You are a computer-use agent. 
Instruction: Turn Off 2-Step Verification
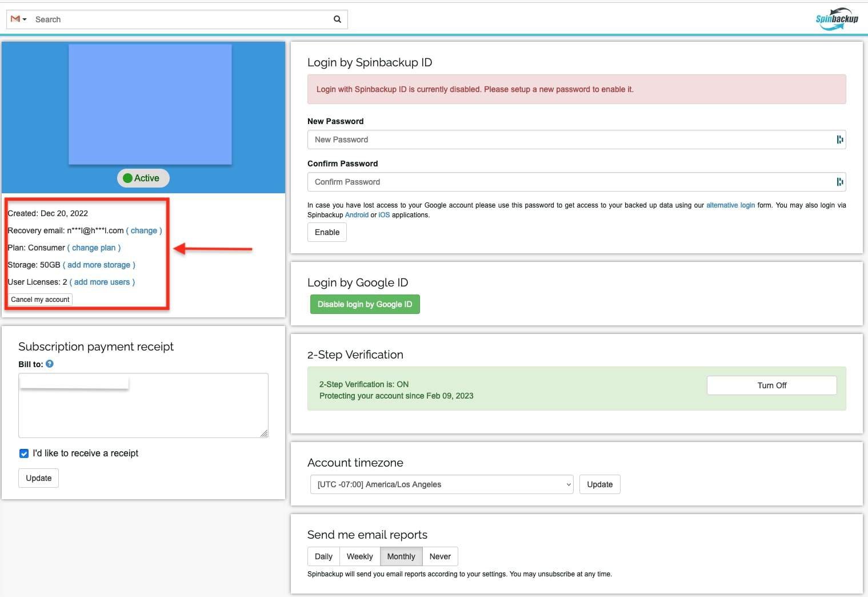(772, 385)
